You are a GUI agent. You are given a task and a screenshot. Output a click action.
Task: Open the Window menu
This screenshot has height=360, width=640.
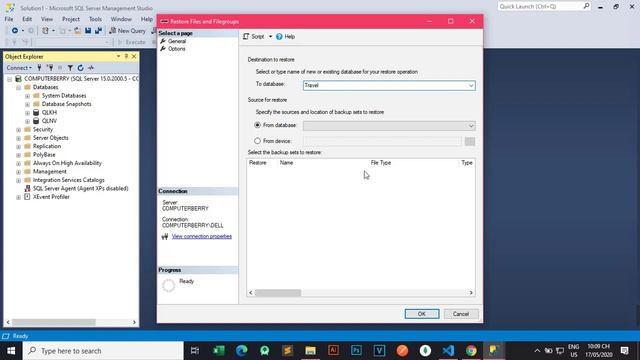click(x=121, y=19)
